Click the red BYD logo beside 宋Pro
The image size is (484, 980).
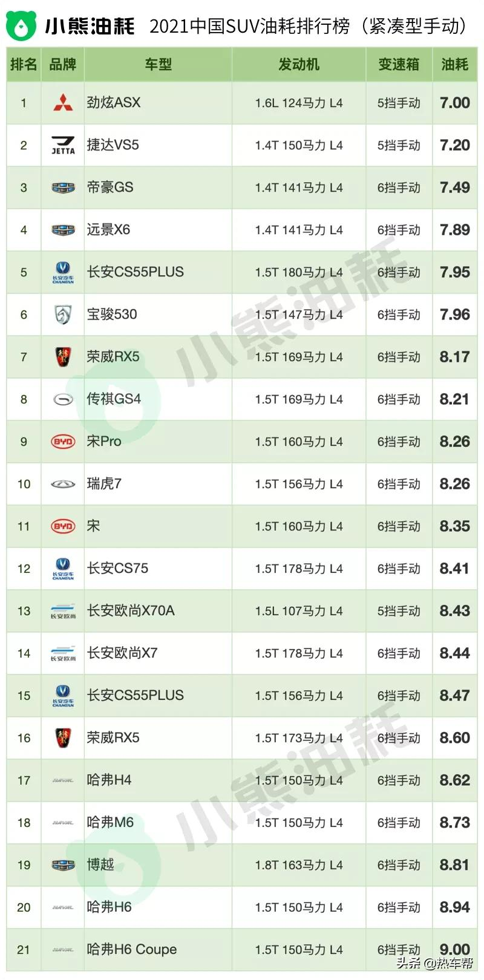click(x=63, y=442)
